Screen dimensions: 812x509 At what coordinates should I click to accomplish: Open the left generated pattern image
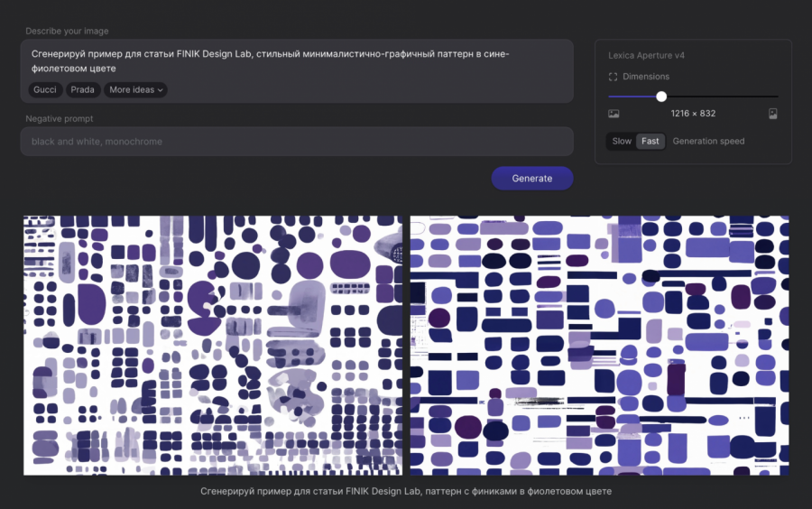tap(213, 346)
